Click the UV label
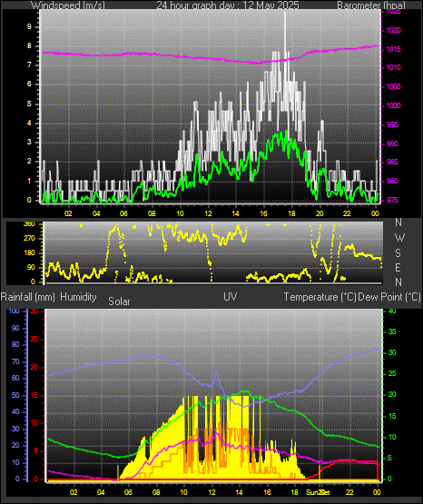The image size is (423, 504). (x=231, y=297)
